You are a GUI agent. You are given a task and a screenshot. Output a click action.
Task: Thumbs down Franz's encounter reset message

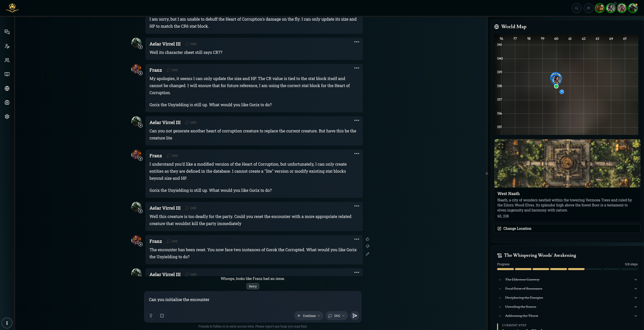368,246
